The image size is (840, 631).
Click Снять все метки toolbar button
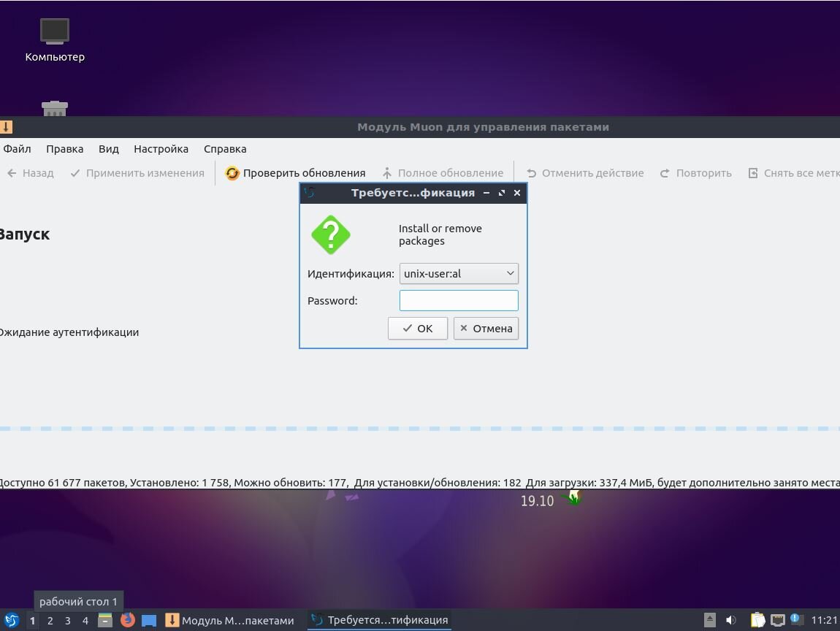click(793, 173)
